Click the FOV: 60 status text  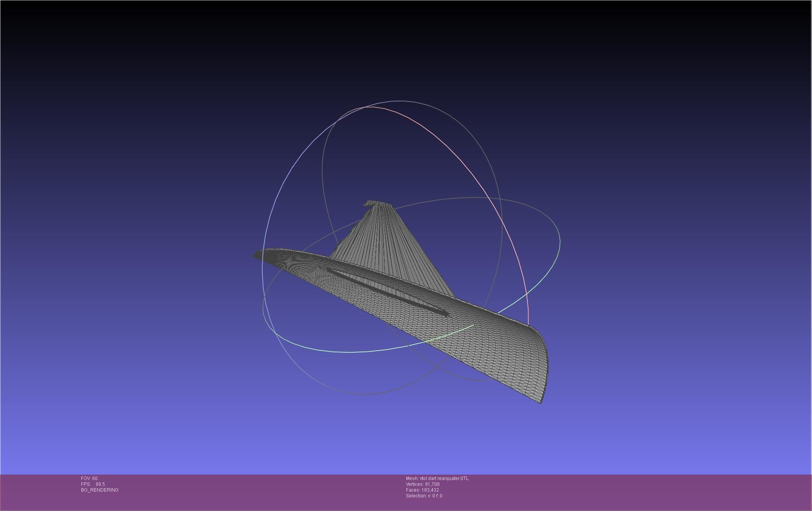click(x=89, y=478)
